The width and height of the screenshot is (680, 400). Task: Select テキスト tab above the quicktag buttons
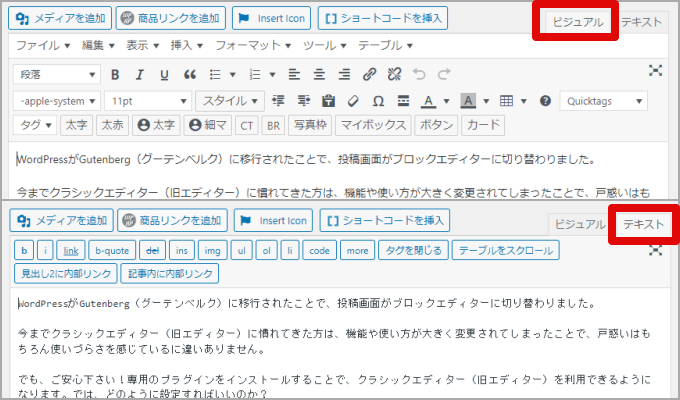(644, 224)
